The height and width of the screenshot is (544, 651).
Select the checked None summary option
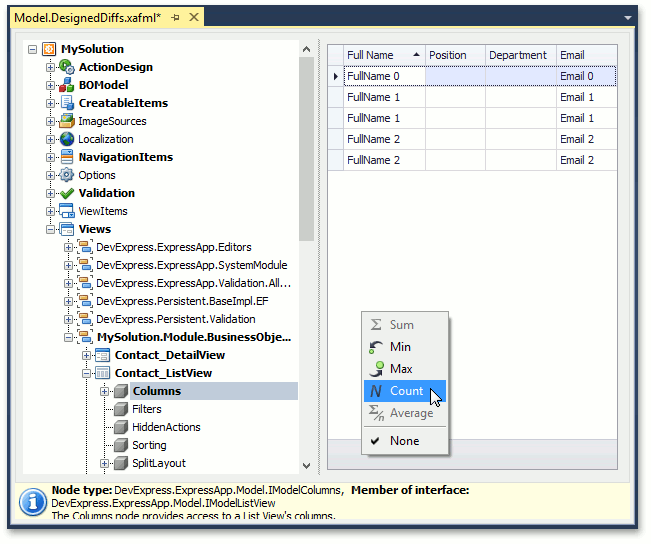pyautogui.click(x=405, y=441)
